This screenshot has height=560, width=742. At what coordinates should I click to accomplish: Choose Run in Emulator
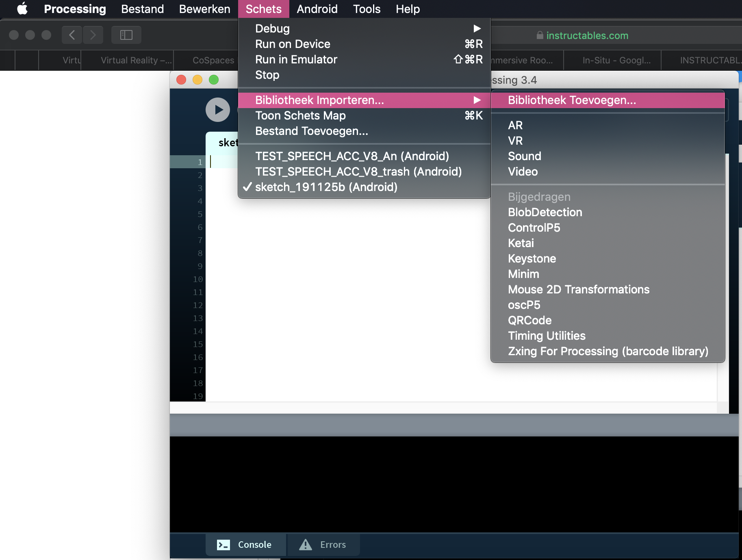(x=364, y=59)
